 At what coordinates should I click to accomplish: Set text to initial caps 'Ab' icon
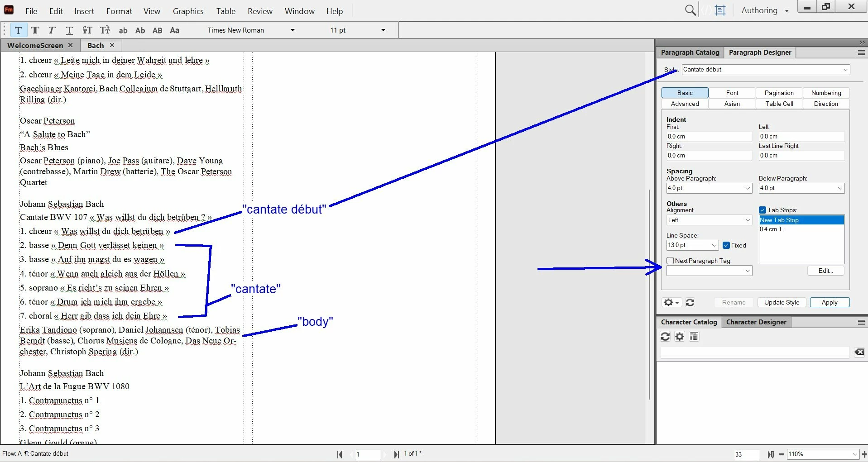pyautogui.click(x=140, y=30)
